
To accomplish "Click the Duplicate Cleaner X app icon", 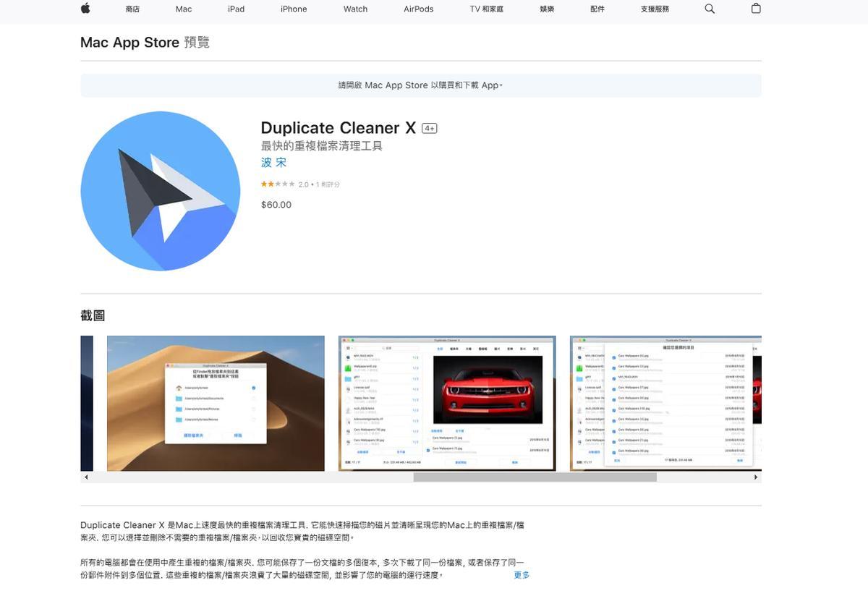I will click(x=160, y=191).
